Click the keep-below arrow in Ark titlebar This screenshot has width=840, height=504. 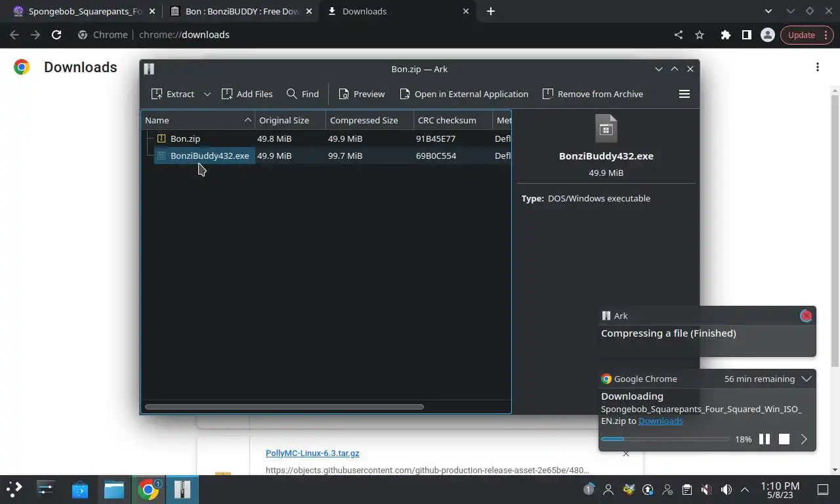click(x=659, y=69)
